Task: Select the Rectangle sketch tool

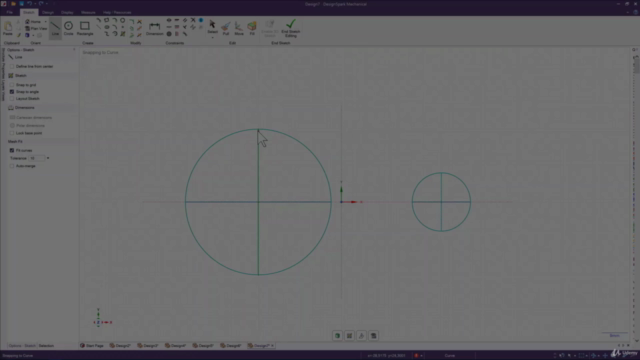Action: [x=84, y=28]
